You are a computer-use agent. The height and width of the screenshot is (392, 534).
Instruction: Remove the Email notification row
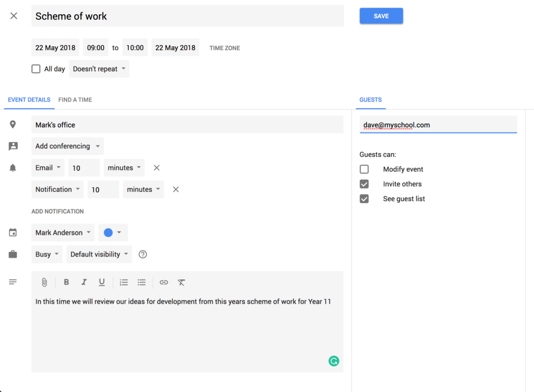156,168
